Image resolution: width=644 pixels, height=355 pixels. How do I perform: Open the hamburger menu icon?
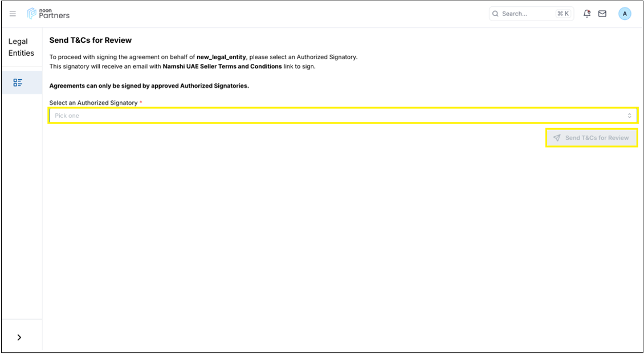[13, 14]
